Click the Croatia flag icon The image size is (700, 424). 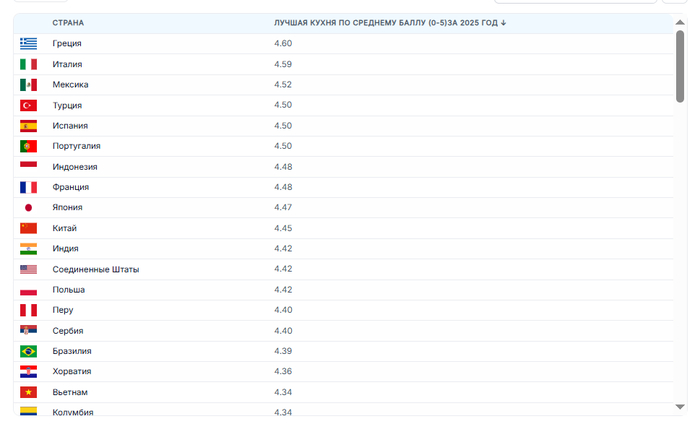click(x=28, y=372)
